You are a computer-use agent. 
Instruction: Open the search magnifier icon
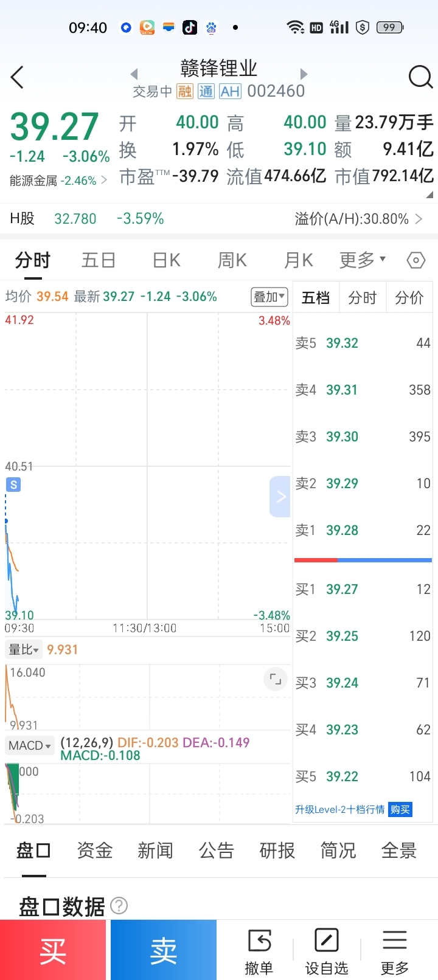pos(420,77)
